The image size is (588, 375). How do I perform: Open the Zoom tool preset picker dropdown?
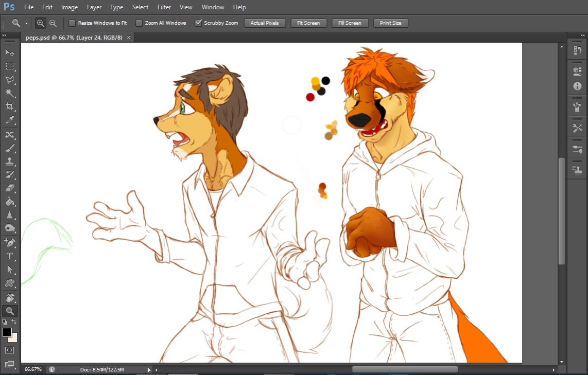pyautogui.click(x=26, y=23)
